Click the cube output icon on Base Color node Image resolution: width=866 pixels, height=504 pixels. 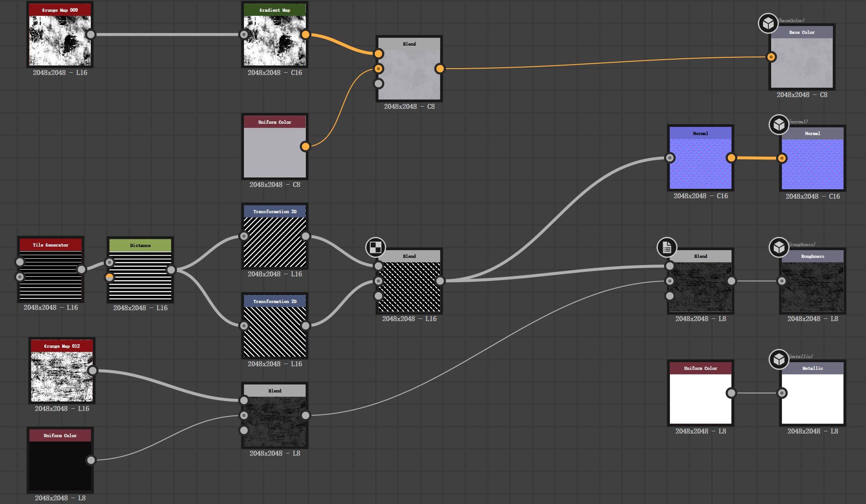(x=768, y=23)
